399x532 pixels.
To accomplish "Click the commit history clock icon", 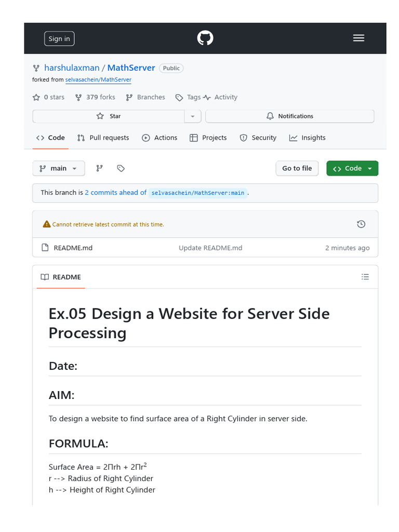I will (361, 224).
